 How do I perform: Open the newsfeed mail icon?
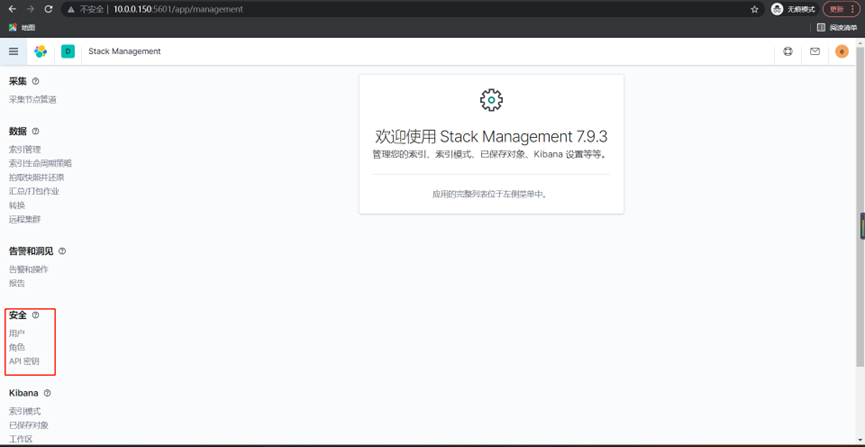tap(815, 51)
